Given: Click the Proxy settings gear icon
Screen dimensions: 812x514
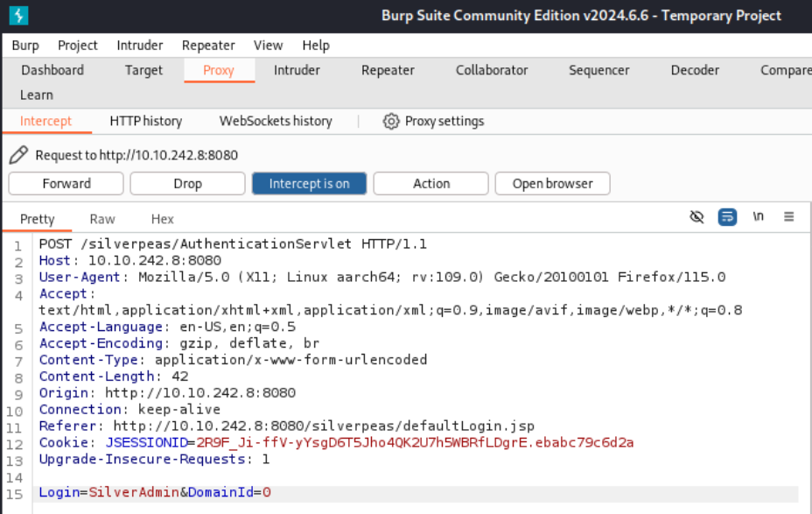Looking at the screenshot, I should coord(391,121).
